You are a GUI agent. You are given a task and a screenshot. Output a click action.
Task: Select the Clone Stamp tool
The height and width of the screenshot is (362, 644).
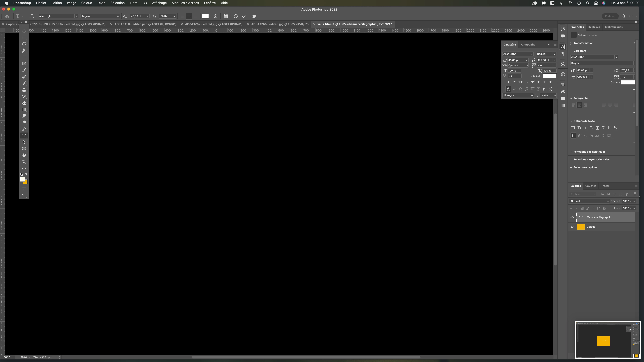(x=24, y=90)
